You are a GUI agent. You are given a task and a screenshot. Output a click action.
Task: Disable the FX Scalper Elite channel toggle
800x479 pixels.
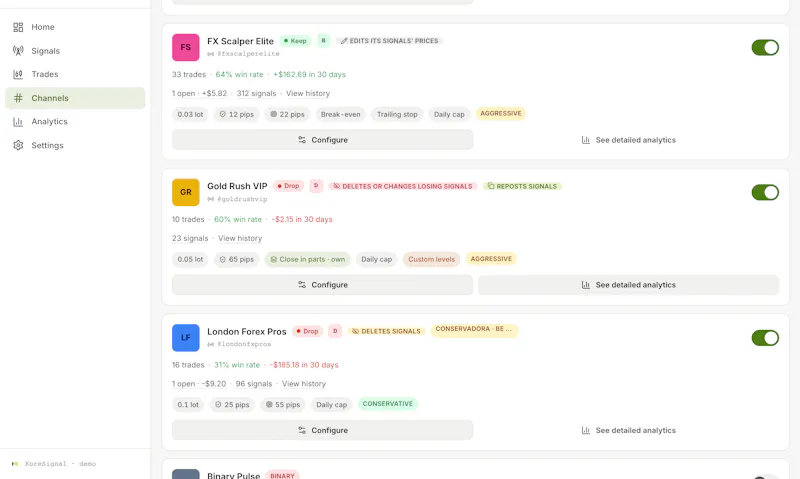[x=765, y=47]
